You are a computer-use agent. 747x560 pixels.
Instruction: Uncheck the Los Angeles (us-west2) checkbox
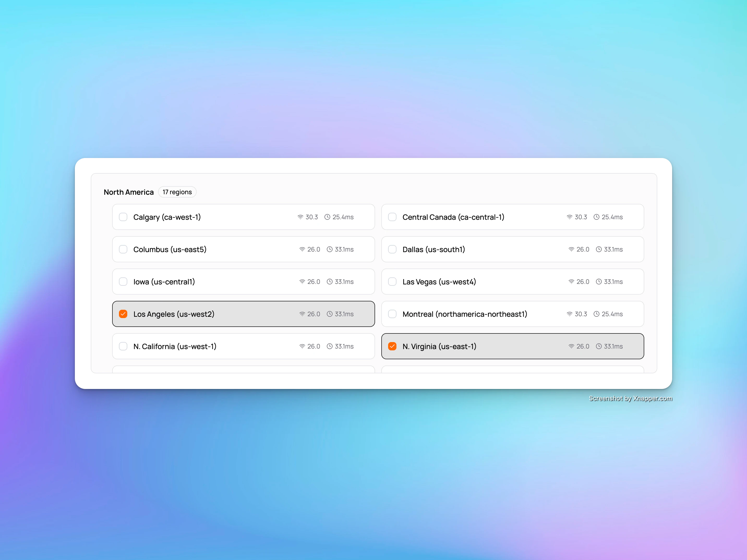(x=123, y=314)
